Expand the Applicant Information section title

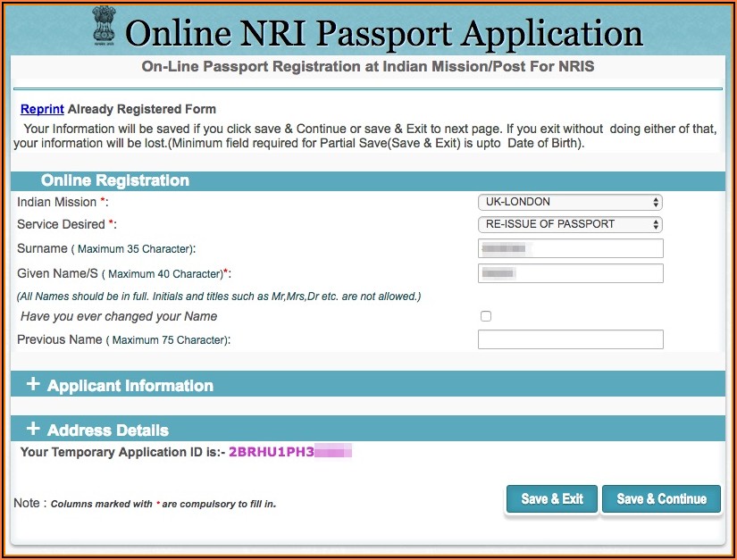click(x=130, y=386)
